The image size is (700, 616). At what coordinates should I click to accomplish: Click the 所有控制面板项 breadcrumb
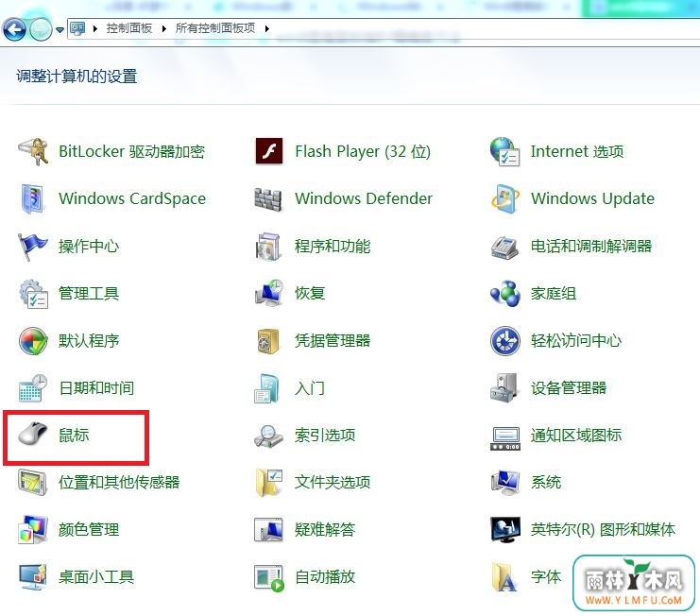point(215,28)
